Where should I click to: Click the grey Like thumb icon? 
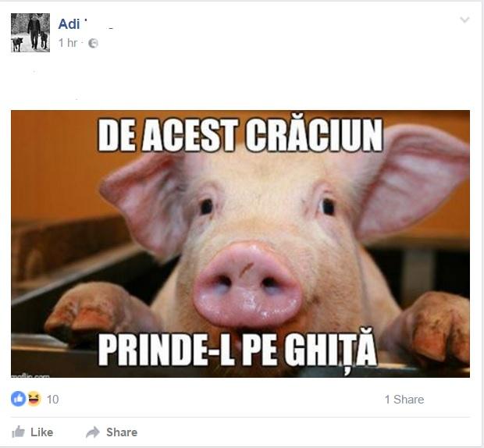pos(18,432)
